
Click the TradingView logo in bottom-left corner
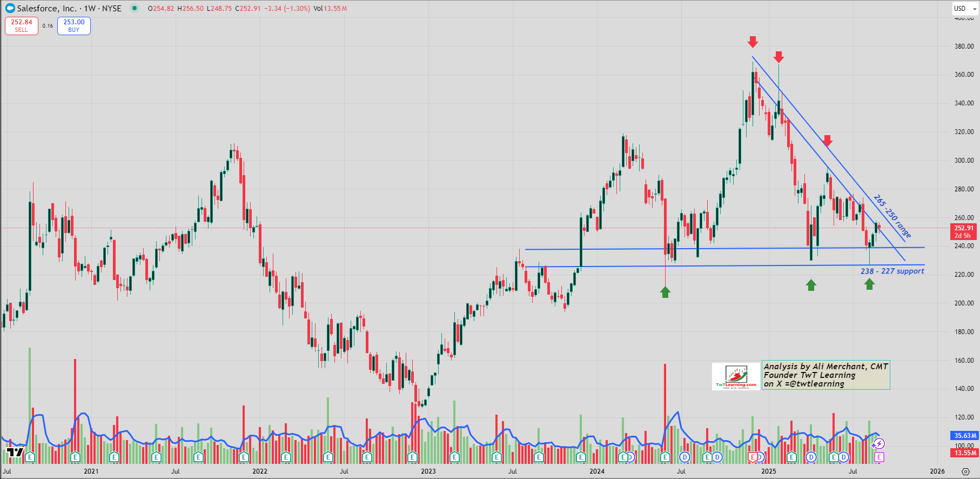tap(15, 453)
